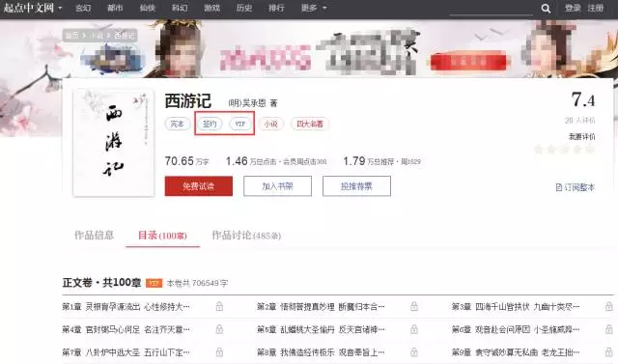The image size is (618, 364).
Task: Click the 签约 tag
Action: pos(210,124)
